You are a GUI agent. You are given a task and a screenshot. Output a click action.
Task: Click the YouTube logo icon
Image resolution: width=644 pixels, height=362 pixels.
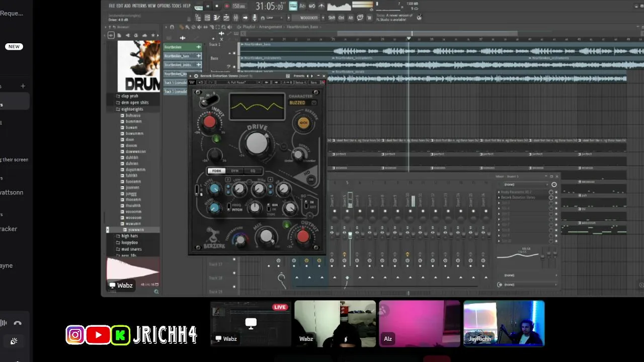pyautogui.click(x=98, y=335)
